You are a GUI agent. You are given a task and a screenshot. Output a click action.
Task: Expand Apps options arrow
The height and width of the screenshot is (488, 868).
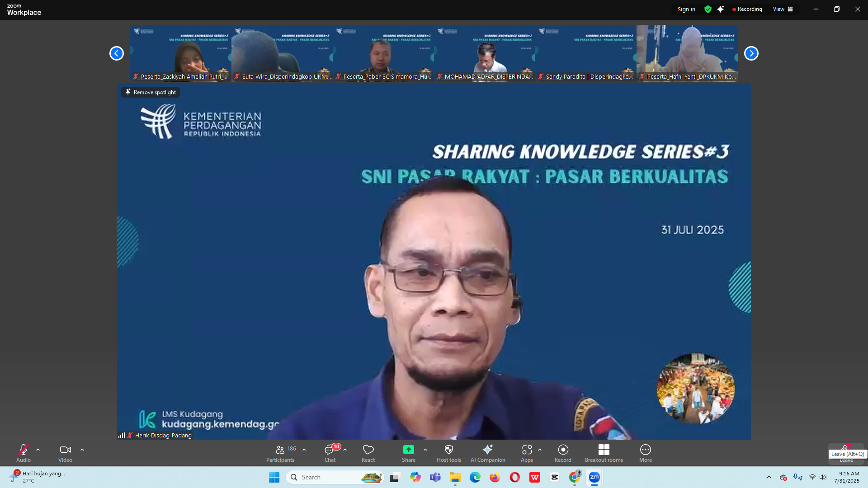[540, 450]
